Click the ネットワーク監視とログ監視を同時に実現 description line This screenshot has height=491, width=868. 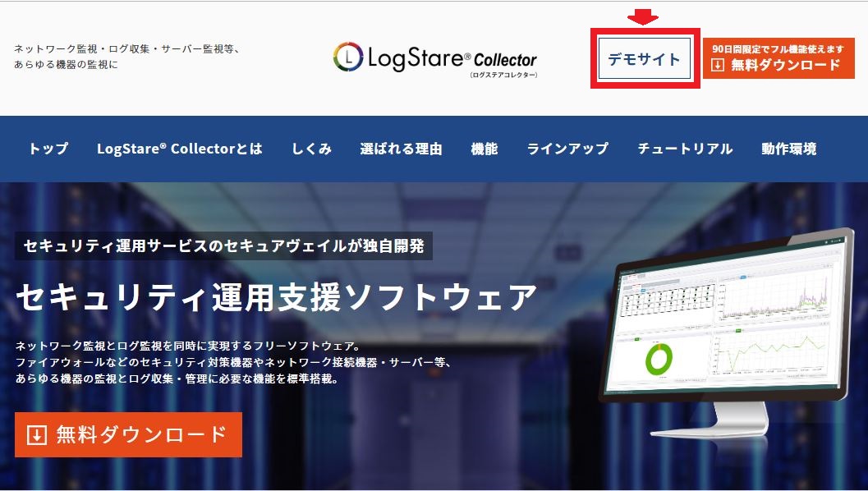pyautogui.click(x=188, y=346)
